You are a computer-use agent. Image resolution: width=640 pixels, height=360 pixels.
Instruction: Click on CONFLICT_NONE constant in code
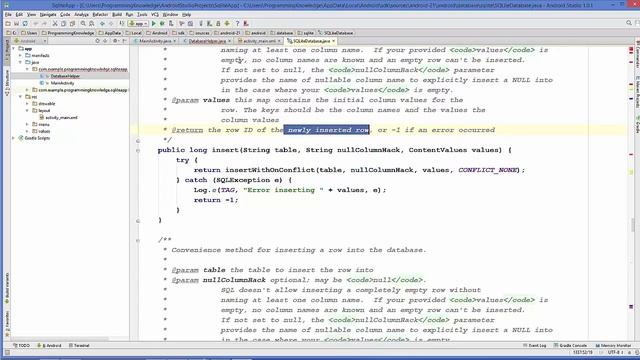[487, 170]
